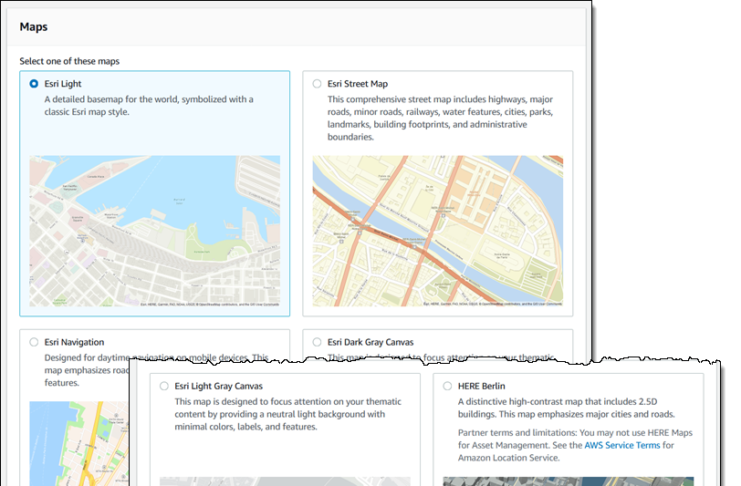Click the 'Esri Dark Gray Canvas' card title
The height and width of the screenshot is (486, 741).
pyautogui.click(x=370, y=342)
